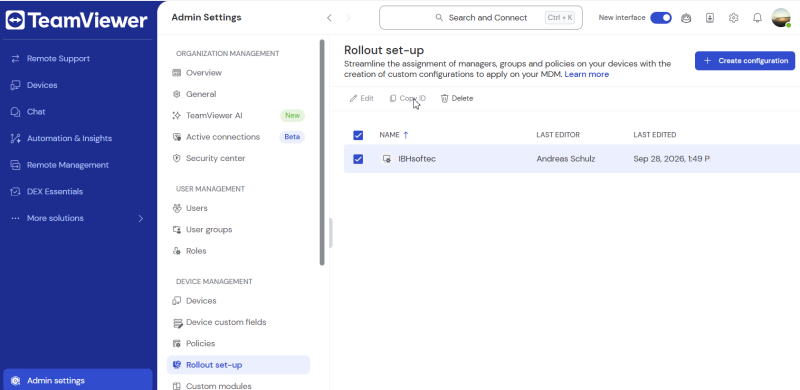The image size is (800, 390).
Task: Open the notifications bell
Action: click(x=758, y=18)
